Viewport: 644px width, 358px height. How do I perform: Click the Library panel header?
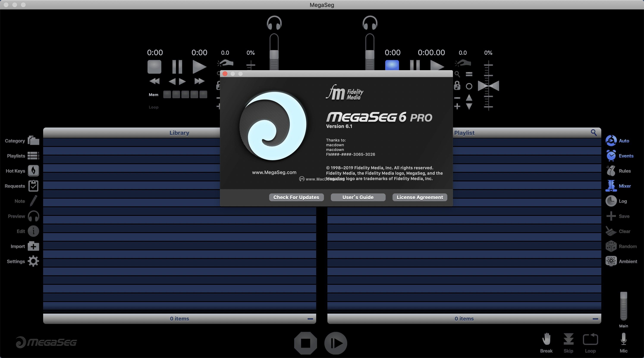179,132
